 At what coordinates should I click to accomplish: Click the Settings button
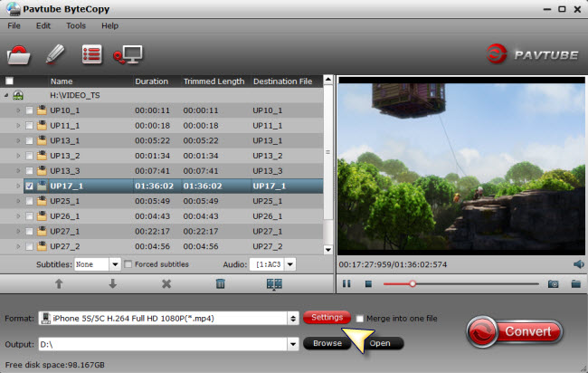(327, 318)
